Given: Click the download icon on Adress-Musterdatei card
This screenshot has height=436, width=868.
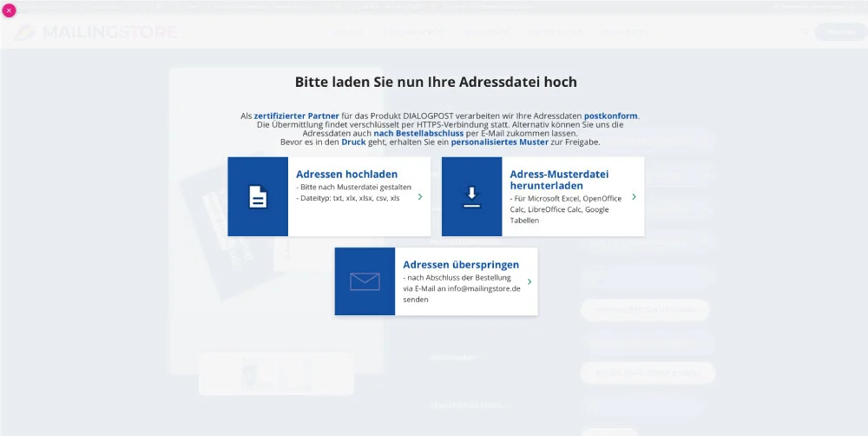Looking at the screenshot, I should tap(471, 197).
